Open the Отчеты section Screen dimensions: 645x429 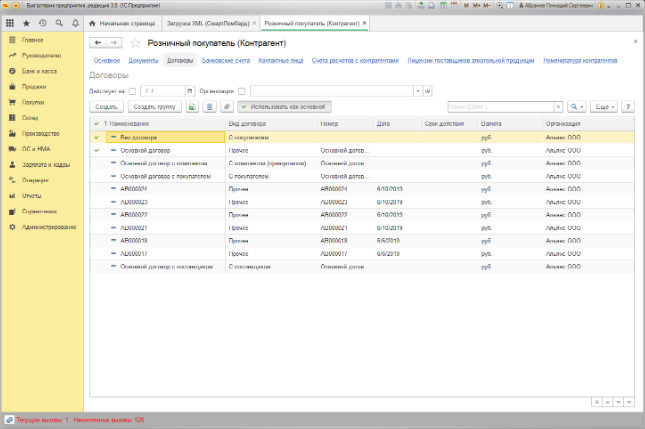click(x=32, y=196)
